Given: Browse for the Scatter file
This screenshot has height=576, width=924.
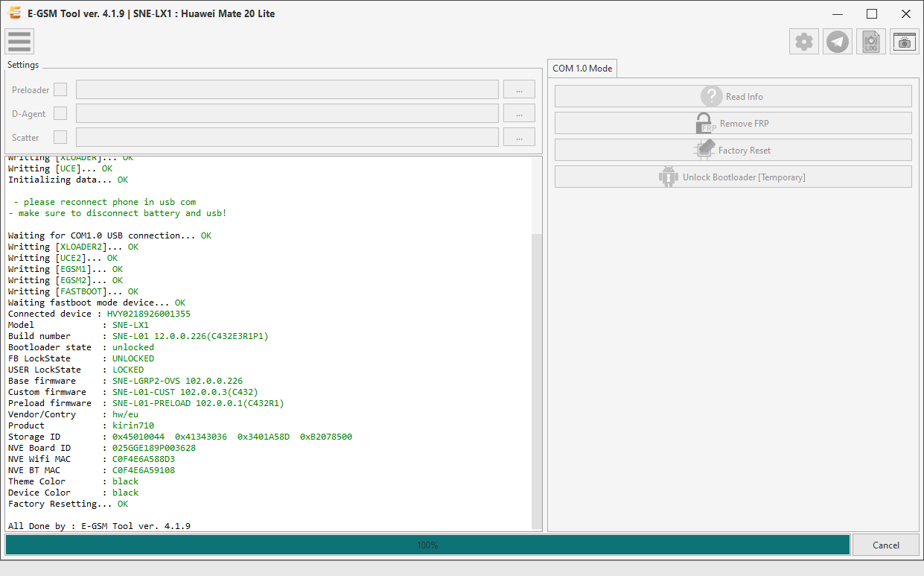Looking at the screenshot, I should pyautogui.click(x=519, y=137).
